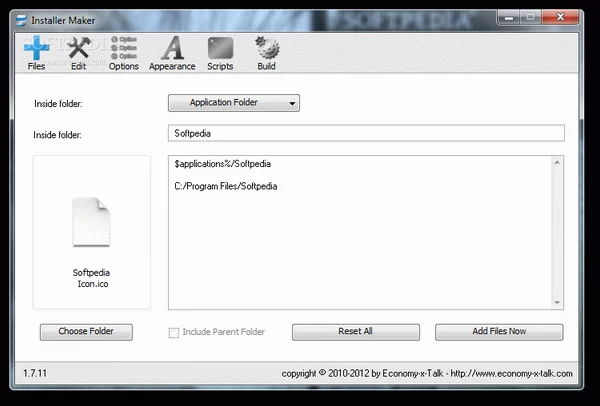Select the C:/Program Files/Softpedia path line

tap(226, 186)
